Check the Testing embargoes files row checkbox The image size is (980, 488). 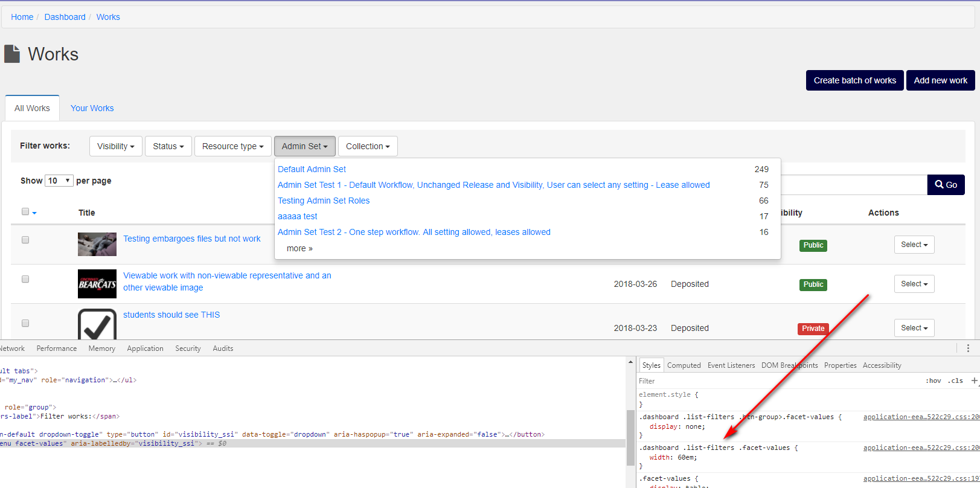pos(25,240)
